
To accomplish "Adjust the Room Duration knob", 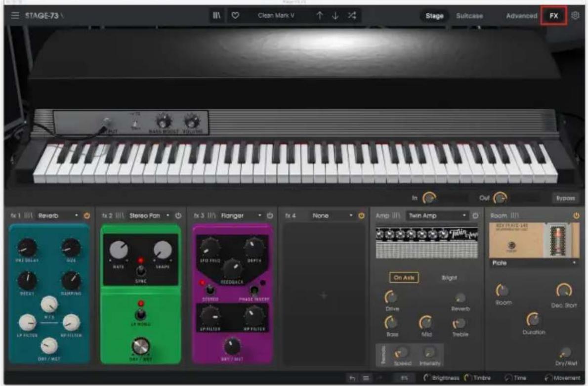I will click(533, 319).
